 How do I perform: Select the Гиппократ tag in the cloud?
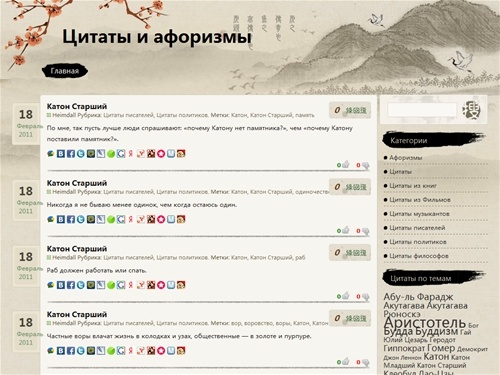tap(404, 348)
